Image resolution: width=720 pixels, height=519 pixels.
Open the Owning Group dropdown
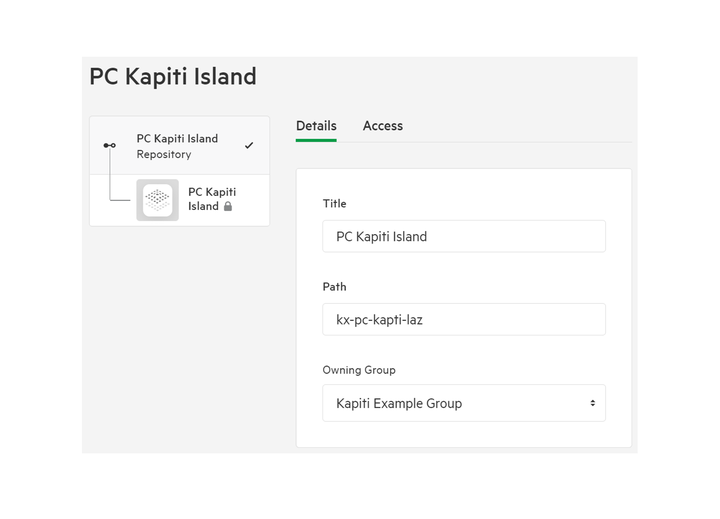point(464,403)
